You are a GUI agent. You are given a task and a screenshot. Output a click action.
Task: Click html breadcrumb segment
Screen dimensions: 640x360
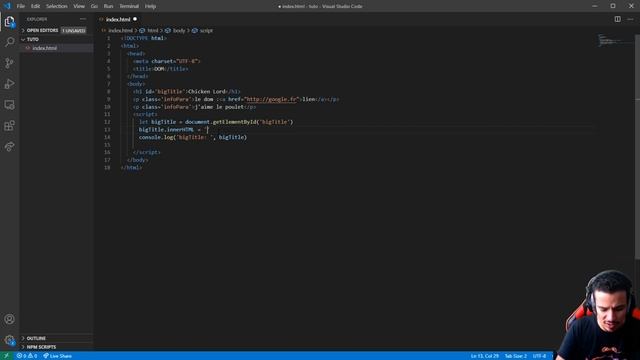click(153, 31)
